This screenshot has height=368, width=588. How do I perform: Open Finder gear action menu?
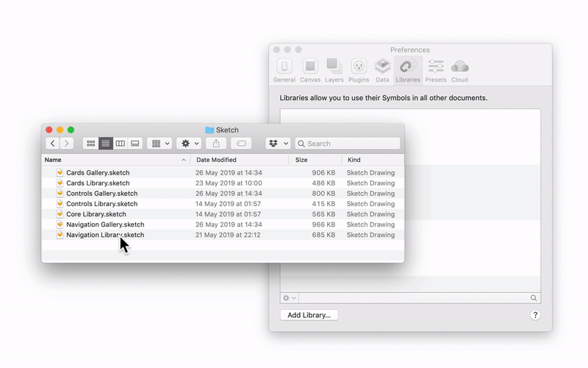190,144
